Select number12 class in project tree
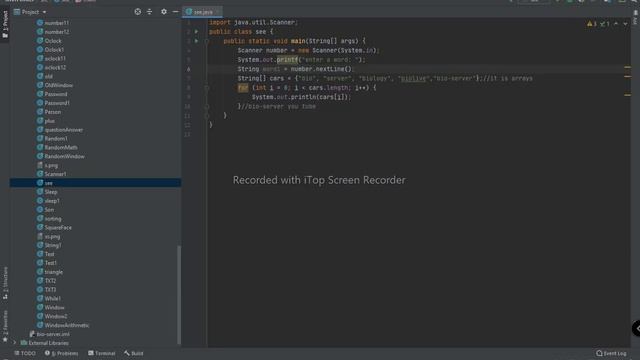The width and height of the screenshot is (640, 360). (53, 32)
